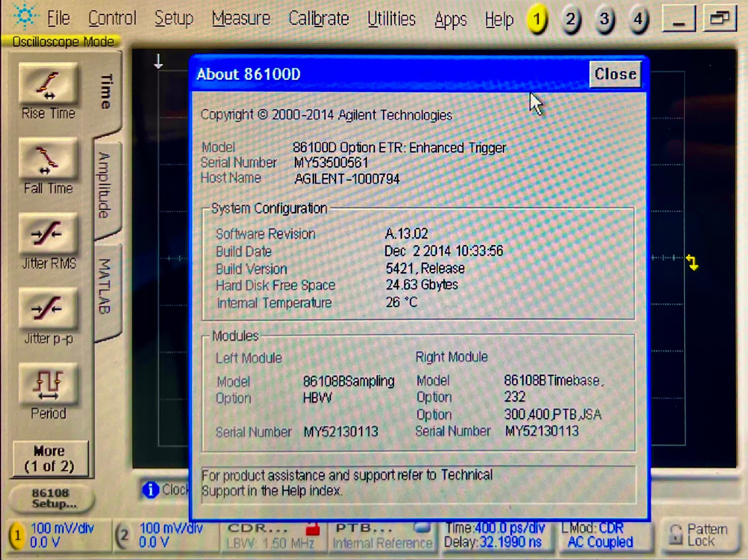Click the white time reference arrow marker
Viewport: 748px width, 560px height.
[158, 61]
